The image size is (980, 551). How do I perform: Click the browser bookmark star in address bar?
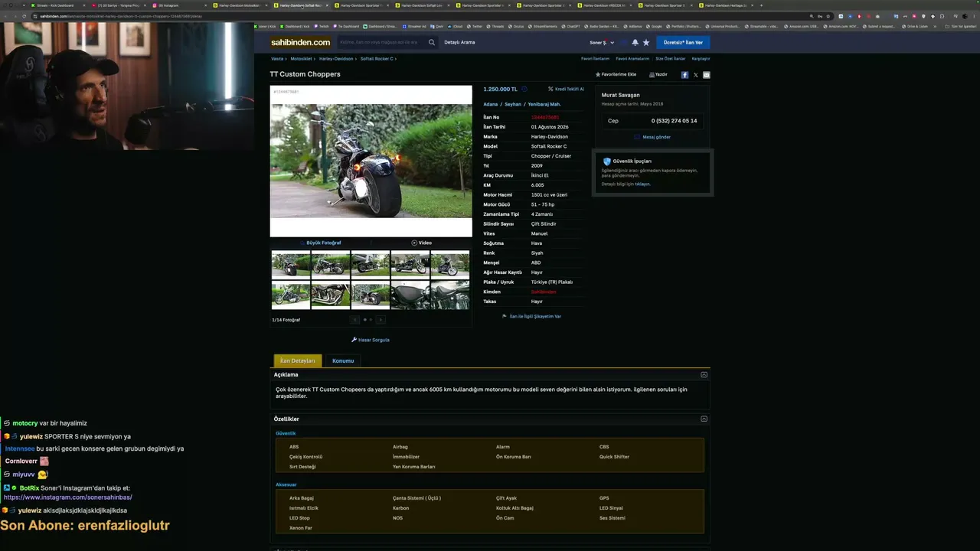pyautogui.click(x=828, y=16)
